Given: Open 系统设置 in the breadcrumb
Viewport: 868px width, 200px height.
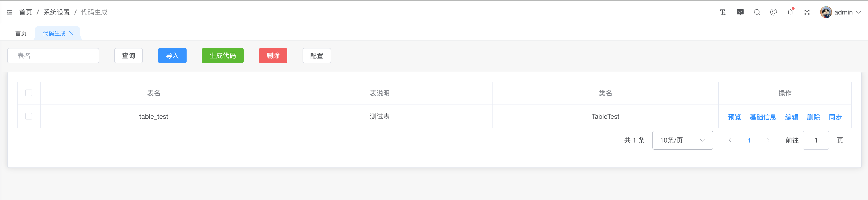Looking at the screenshot, I should pos(57,12).
